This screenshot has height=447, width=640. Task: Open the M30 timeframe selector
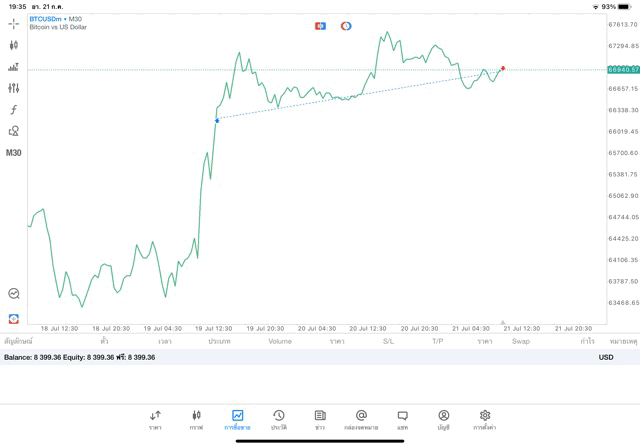pyautogui.click(x=14, y=153)
